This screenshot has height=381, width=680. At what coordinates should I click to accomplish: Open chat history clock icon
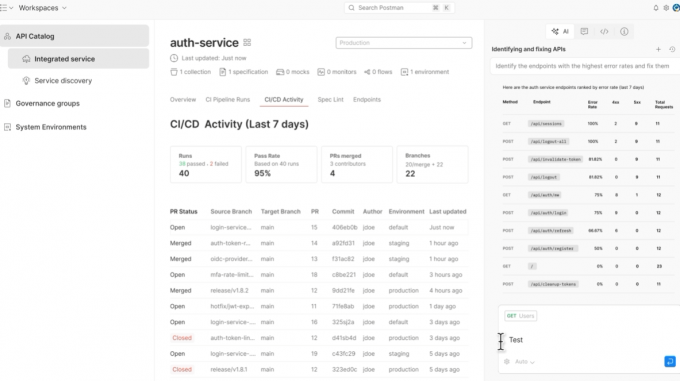(x=672, y=49)
